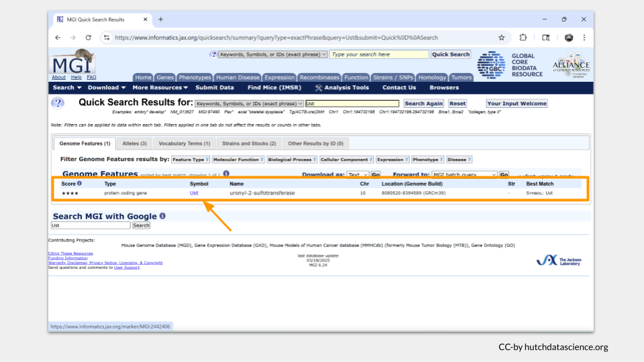Open the Biological Process filter
This screenshot has height=362, width=644.
[x=292, y=160]
